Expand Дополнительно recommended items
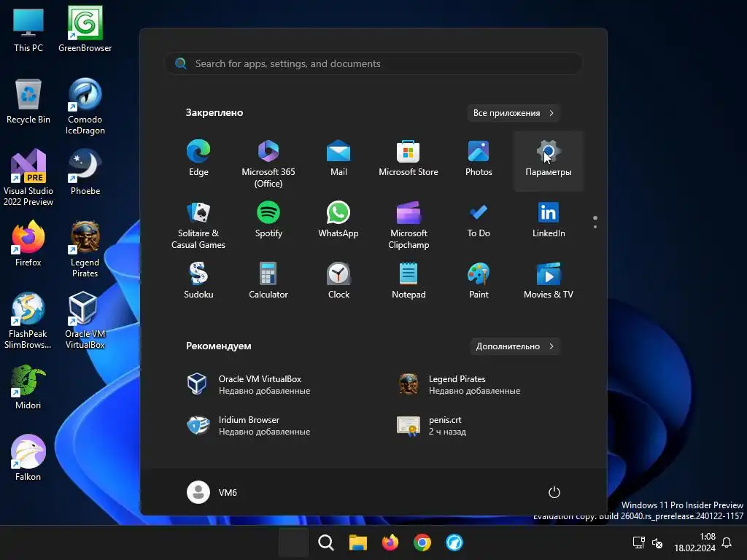Screen dimensions: 747x560 click(x=514, y=346)
